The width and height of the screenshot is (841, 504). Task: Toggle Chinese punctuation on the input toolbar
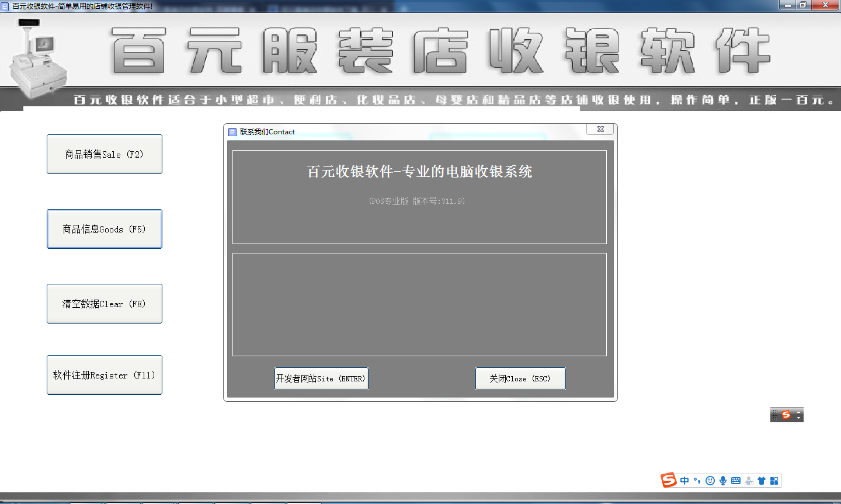(x=697, y=481)
